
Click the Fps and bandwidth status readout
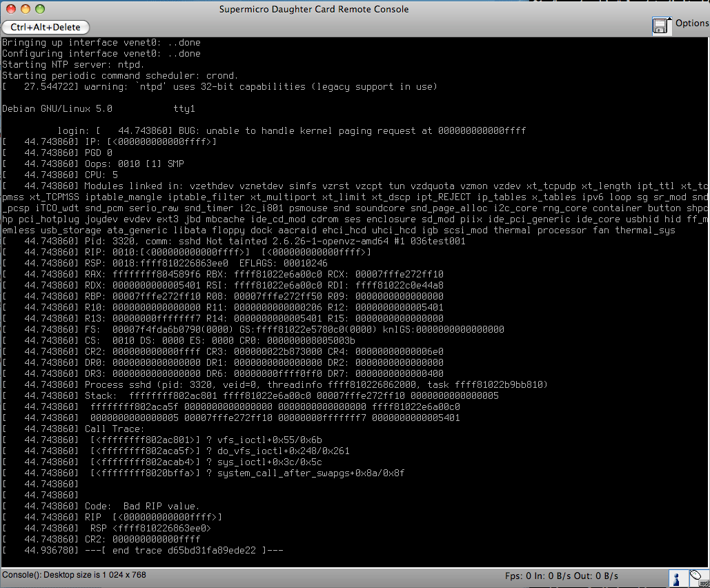tap(561, 576)
